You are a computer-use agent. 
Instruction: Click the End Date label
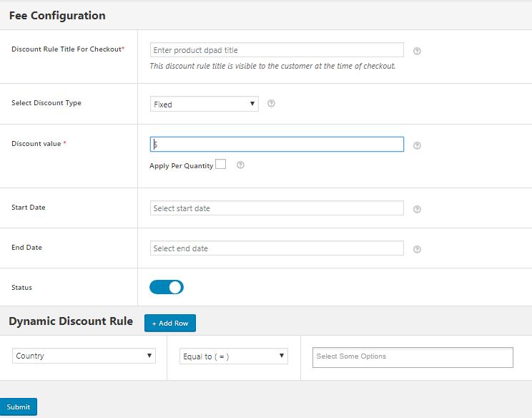coord(26,248)
